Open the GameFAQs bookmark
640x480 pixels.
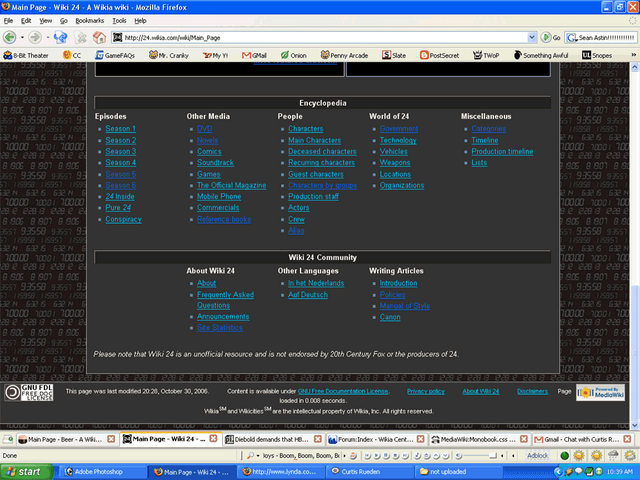[115, 55]
